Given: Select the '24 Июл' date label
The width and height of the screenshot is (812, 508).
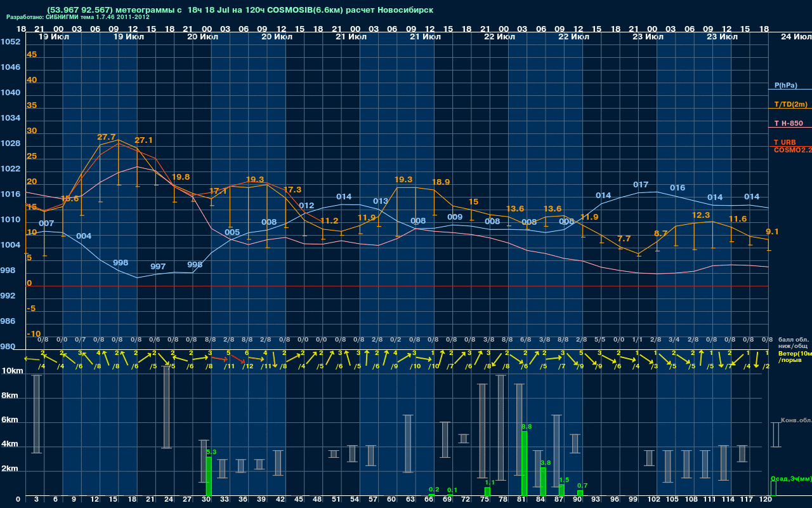Looking at the screenshot, I should [x=796, y=37].
